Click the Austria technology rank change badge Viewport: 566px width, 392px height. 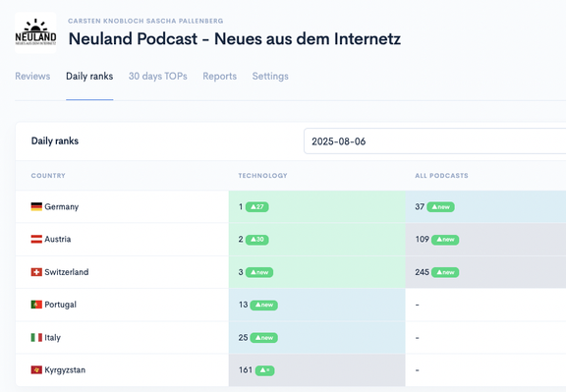pyautogui.click(x=257, y=240)
